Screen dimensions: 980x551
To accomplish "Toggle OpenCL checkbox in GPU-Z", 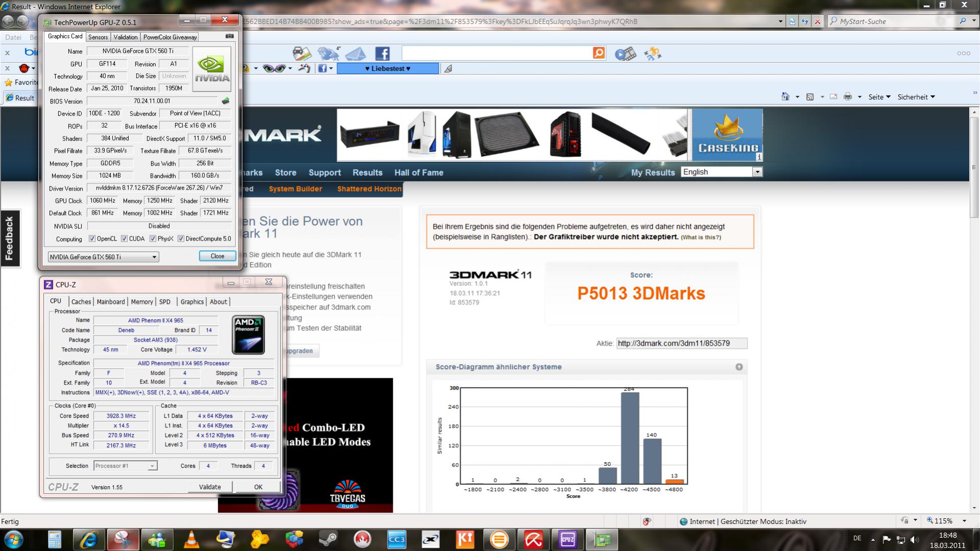I will [x=92, y=238].
